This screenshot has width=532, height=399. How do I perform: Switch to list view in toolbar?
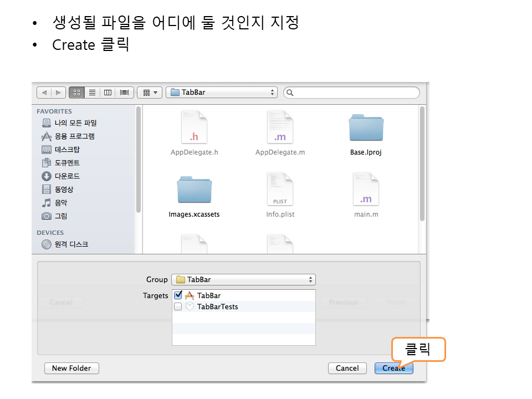coord(93,93)
